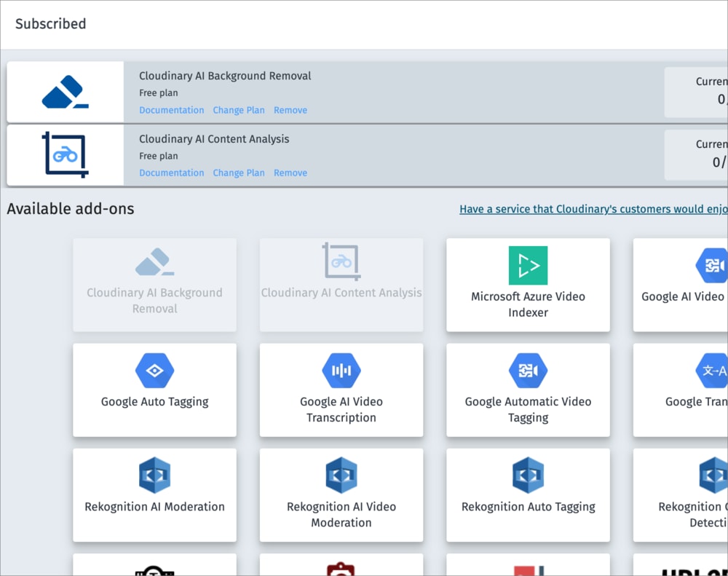The image size is (728, 576).
Task: Click Change Plan for AI Content Analysis
Action: (239, 173)
